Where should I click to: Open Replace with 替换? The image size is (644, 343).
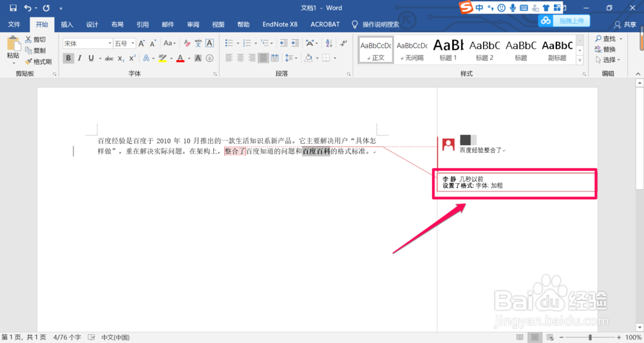(605, 50)
